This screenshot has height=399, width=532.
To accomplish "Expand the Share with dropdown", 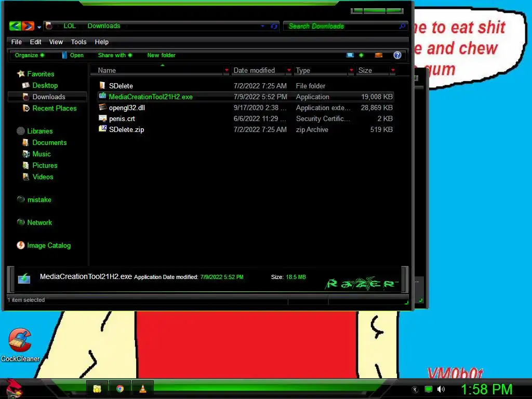I will 115,55.
